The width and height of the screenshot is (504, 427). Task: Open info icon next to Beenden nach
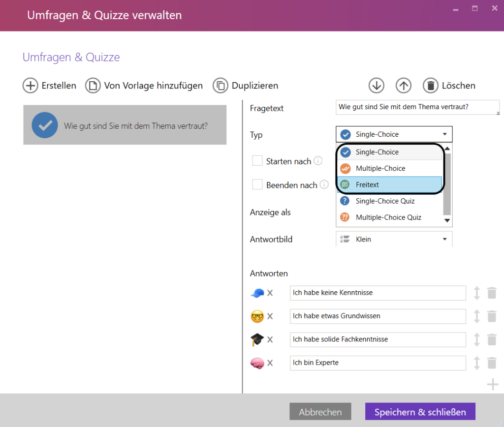coord(324,184)
